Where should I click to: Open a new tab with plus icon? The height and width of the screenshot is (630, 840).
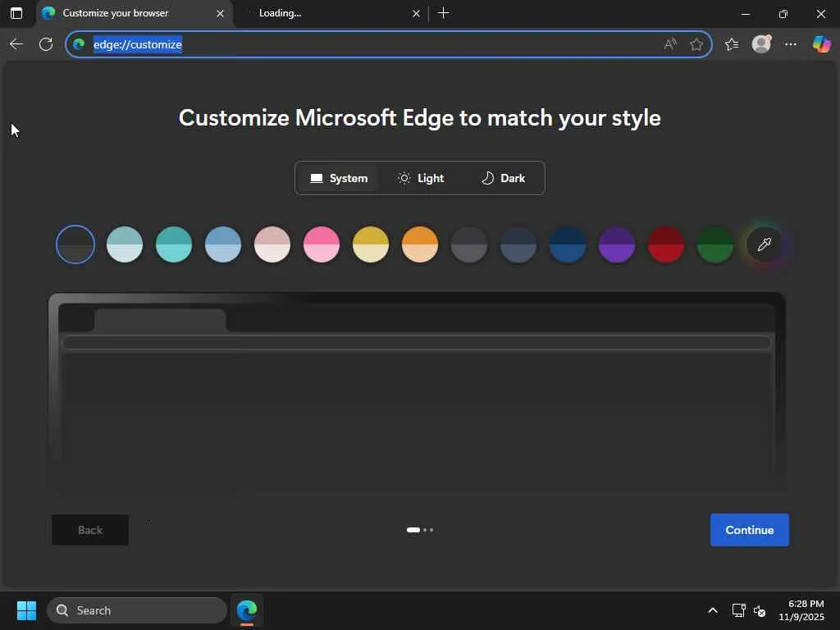444,13
